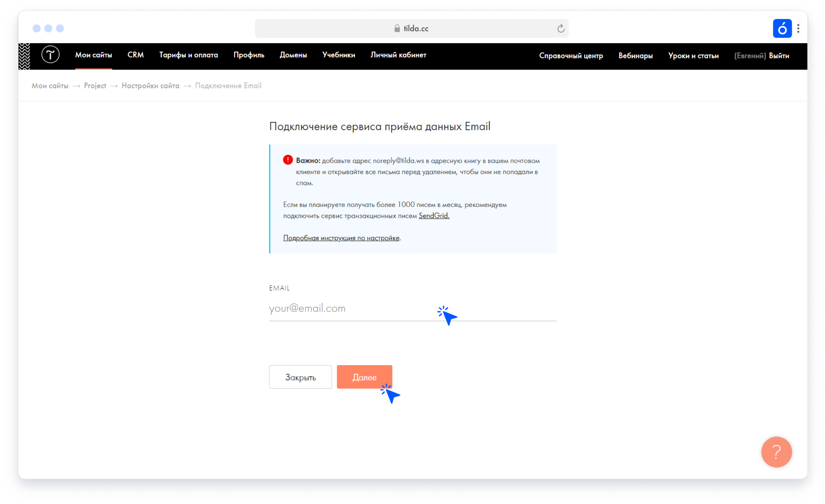The height and width of the screenshot is (504, 825).
Task: Go to Тарифы и оплата
Action: pyautogui.click(x=188, y=55)
